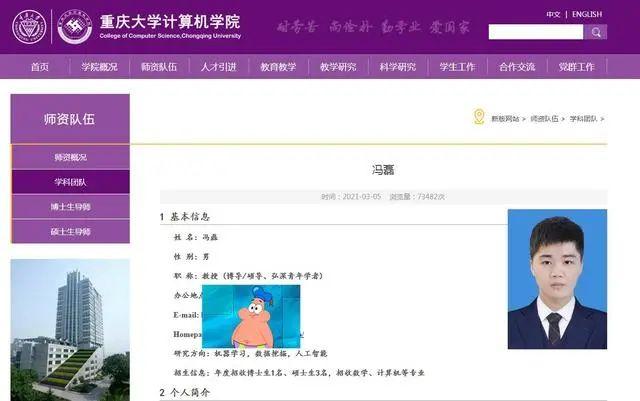The width and height of the screenshot is (640, 401).
Task: Click the professor's portrait photo
Action: [557, 279]
